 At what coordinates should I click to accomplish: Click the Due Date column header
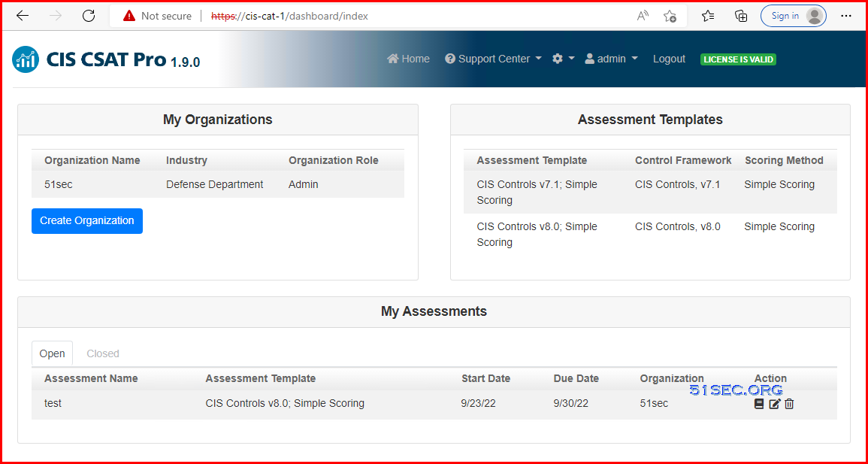576,379
